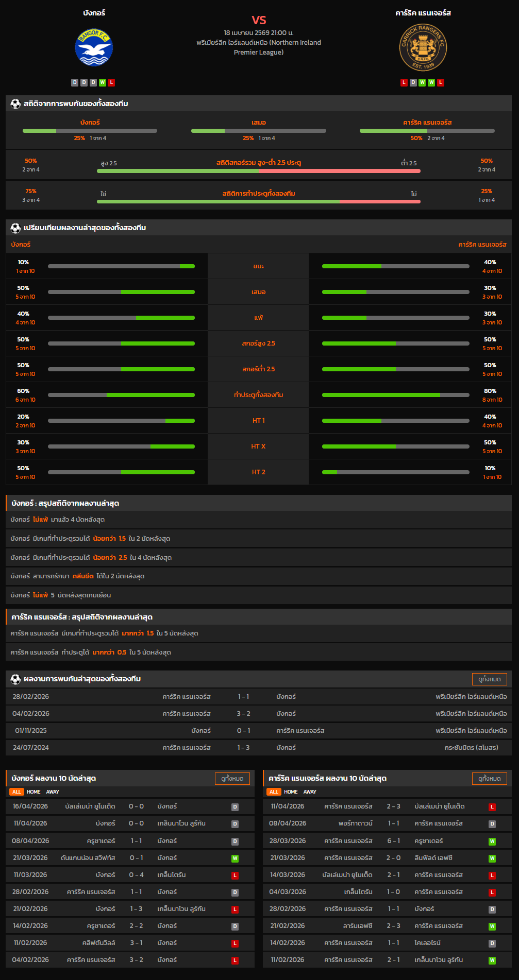Click the Bangor FC team logo
Image resolution: width=519 pixels, height=980 pixels.
(x=94, y=48)
